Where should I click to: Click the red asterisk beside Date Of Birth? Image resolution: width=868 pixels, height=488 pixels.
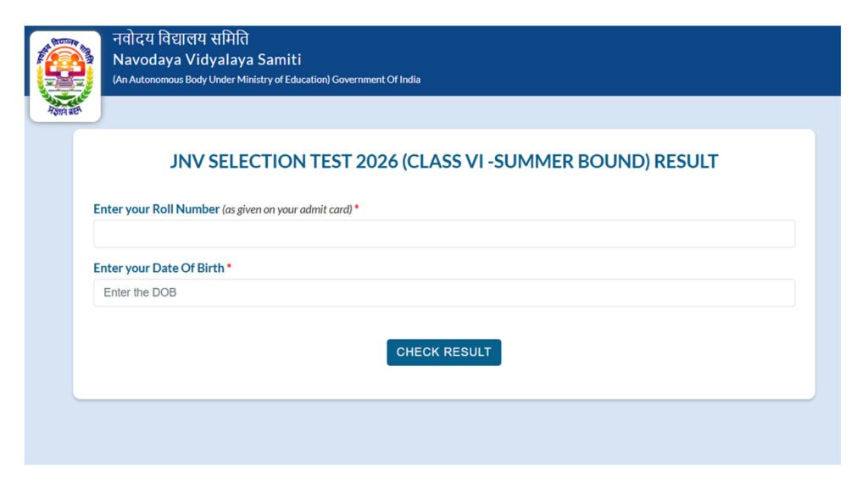[229, 268]
